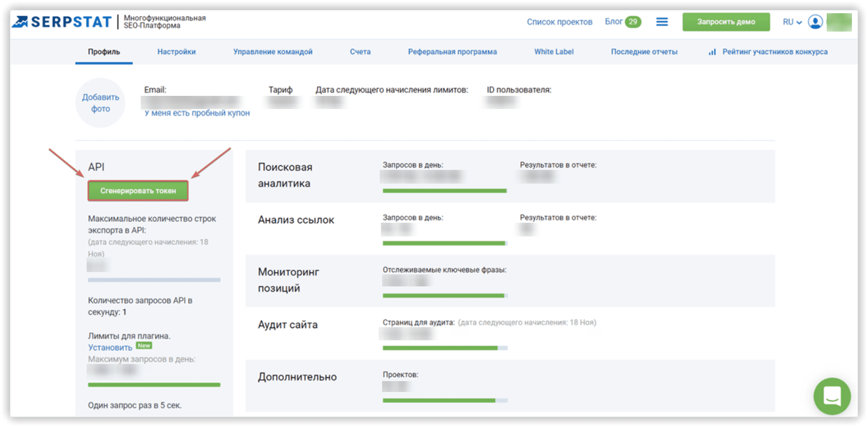Click the API panel heading

click(96, 167)
